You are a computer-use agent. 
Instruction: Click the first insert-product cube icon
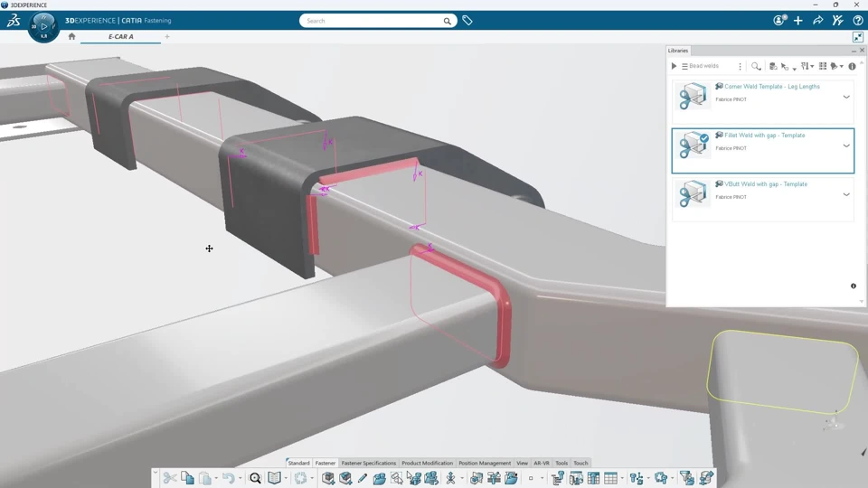pyautogui.click(x=327, y=478)
